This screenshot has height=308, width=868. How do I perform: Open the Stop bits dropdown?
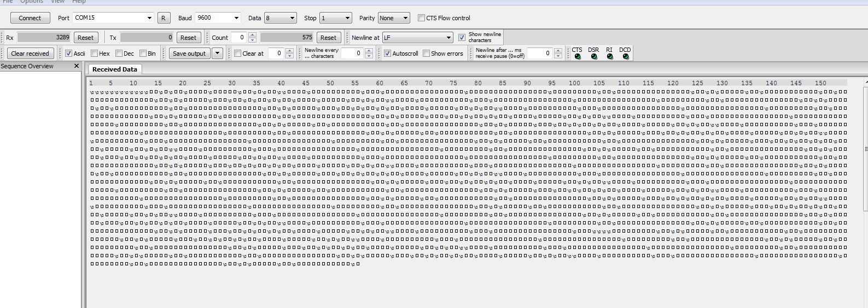(x=335, y=18)
